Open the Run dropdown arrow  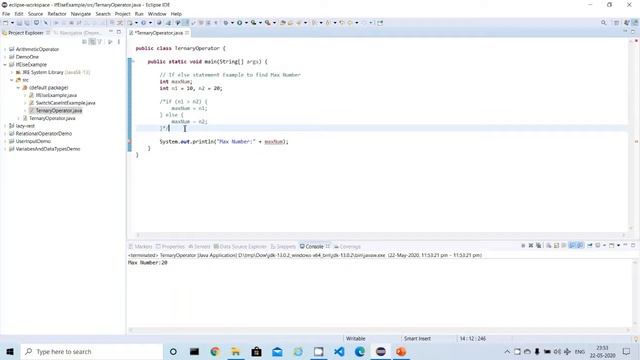pos(246,23)
